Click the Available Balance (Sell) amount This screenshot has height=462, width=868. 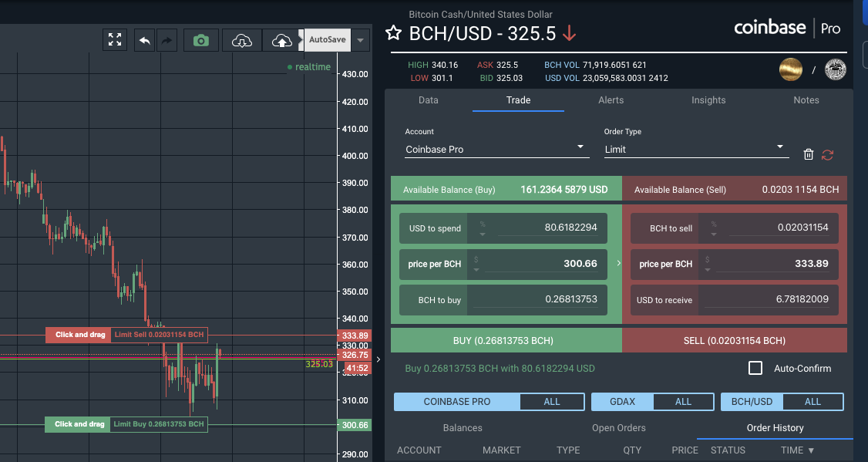click(800, 190)
